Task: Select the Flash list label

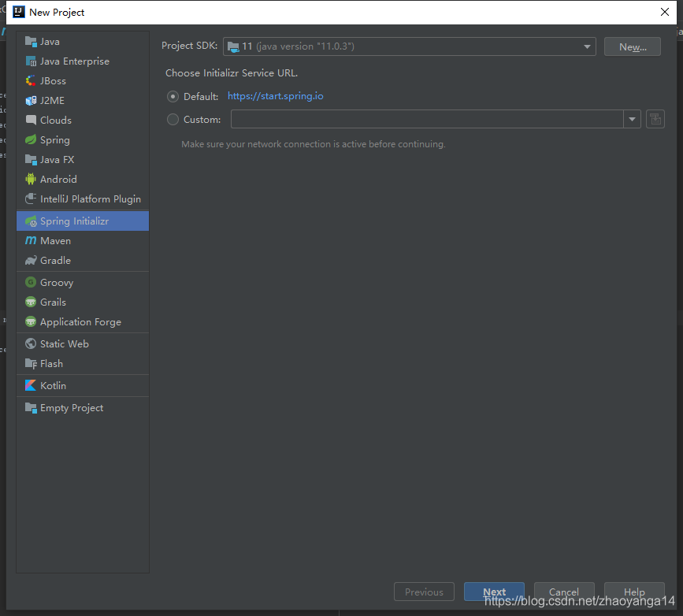Action: 51,364
